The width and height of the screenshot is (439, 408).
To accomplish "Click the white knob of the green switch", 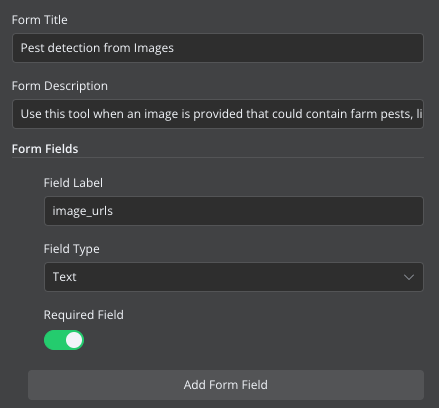I will (74, 340).
